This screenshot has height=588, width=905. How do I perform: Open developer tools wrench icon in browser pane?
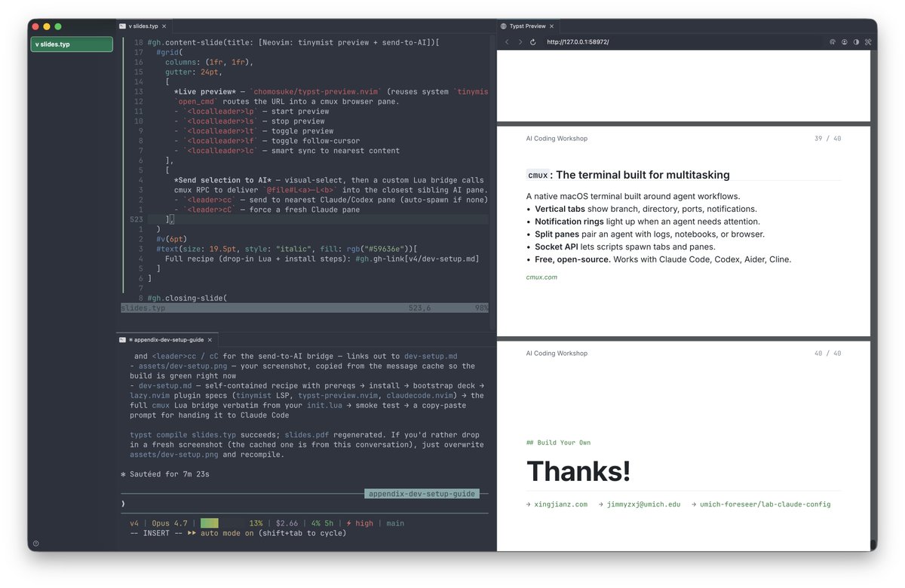(x=868, y=42)
